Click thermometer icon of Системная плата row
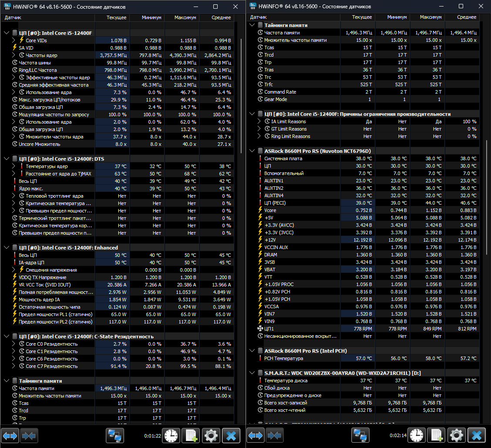 tap(260, 158)
